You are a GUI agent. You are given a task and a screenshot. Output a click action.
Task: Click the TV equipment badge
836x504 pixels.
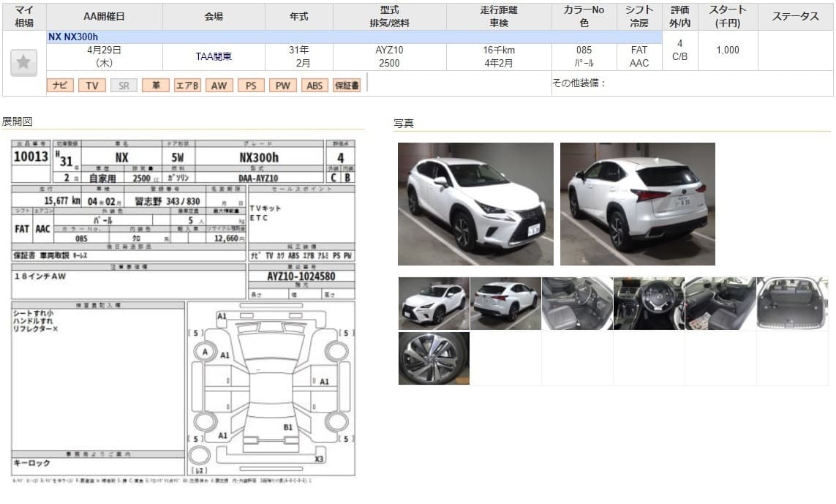tap(91, 86)
